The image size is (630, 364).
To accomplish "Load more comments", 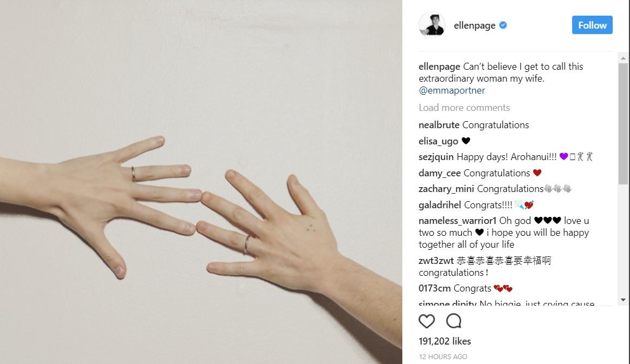I will coord(464,108).
